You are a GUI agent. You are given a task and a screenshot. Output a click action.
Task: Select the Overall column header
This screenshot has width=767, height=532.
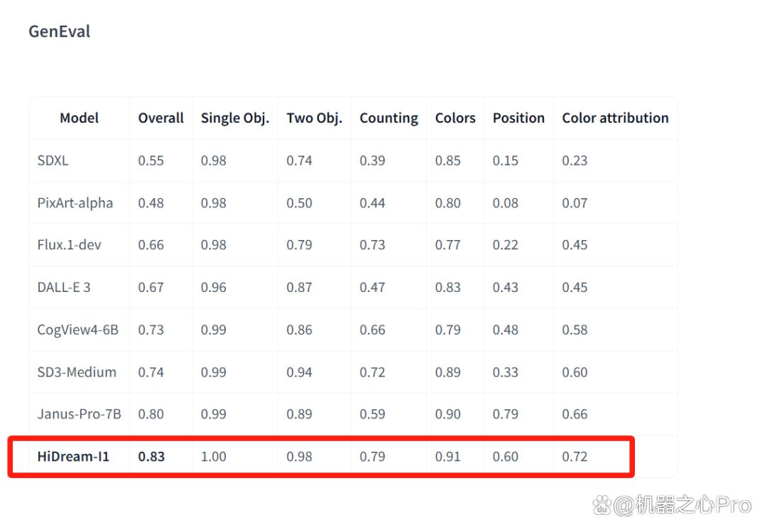coord(161,118)
